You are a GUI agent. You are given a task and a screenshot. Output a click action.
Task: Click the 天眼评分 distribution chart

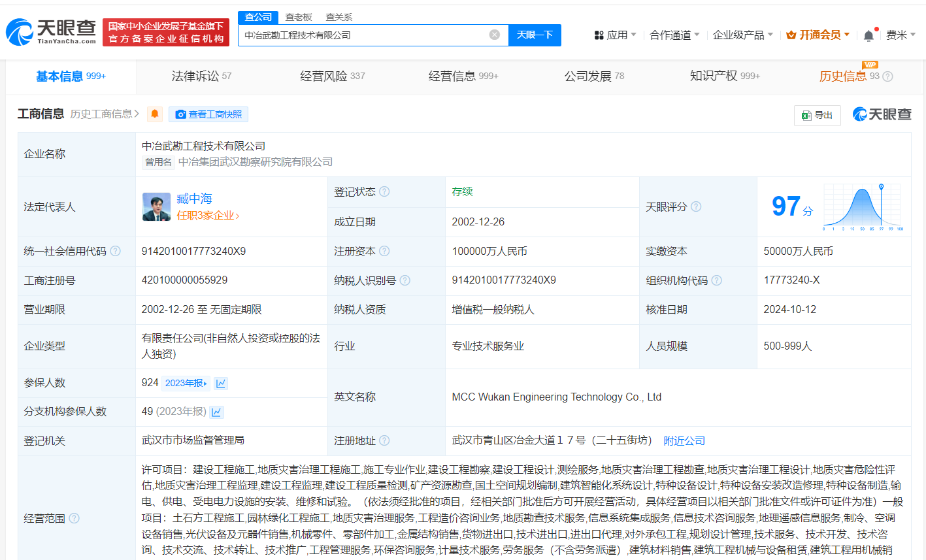tap(863, 206)
